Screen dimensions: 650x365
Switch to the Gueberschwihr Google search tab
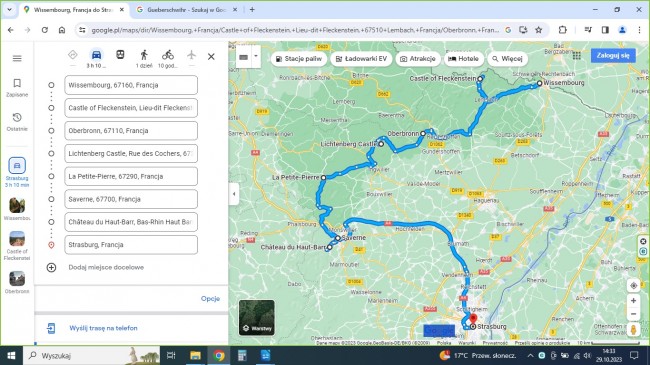tap(186, 10)
